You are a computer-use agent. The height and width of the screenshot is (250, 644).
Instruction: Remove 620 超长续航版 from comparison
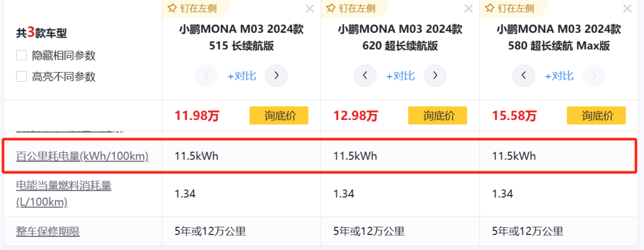469,8
